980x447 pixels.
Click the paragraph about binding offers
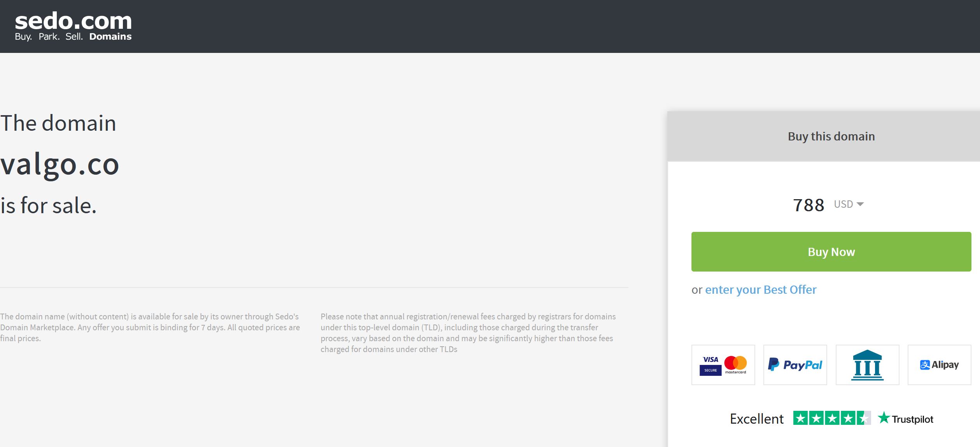[x=150, y=328]
